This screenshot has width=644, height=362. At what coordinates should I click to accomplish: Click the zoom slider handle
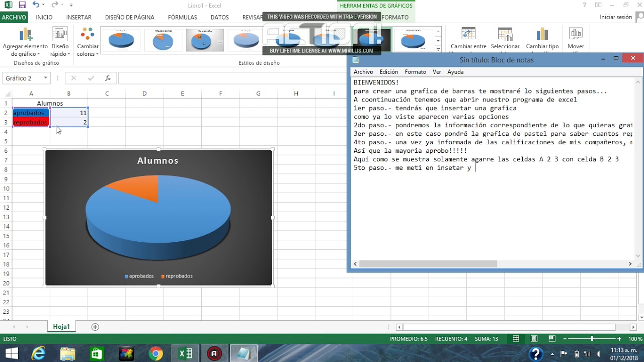coord(592,339)
